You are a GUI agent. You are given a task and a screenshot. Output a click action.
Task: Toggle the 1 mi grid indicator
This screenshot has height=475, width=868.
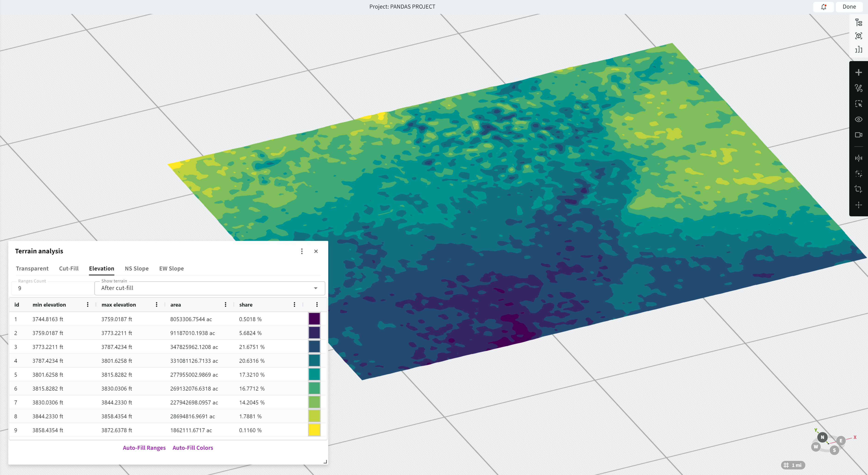point(793,465)
